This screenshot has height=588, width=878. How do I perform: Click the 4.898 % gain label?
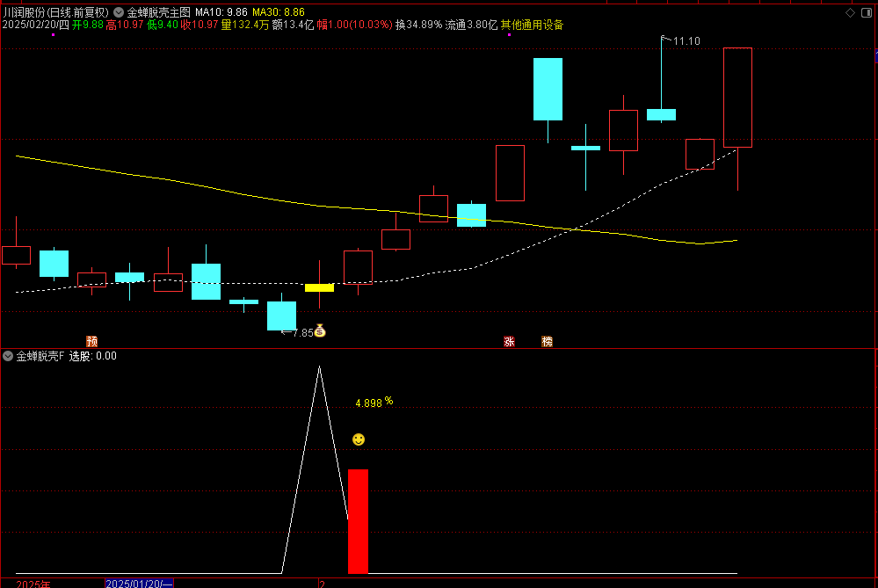(x=374, y=403)
